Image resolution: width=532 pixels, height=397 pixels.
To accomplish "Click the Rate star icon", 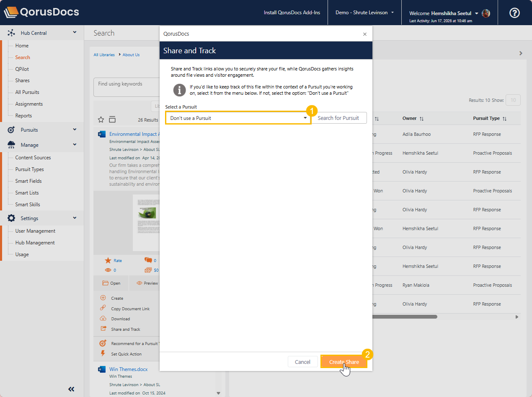I will [108, 260].
